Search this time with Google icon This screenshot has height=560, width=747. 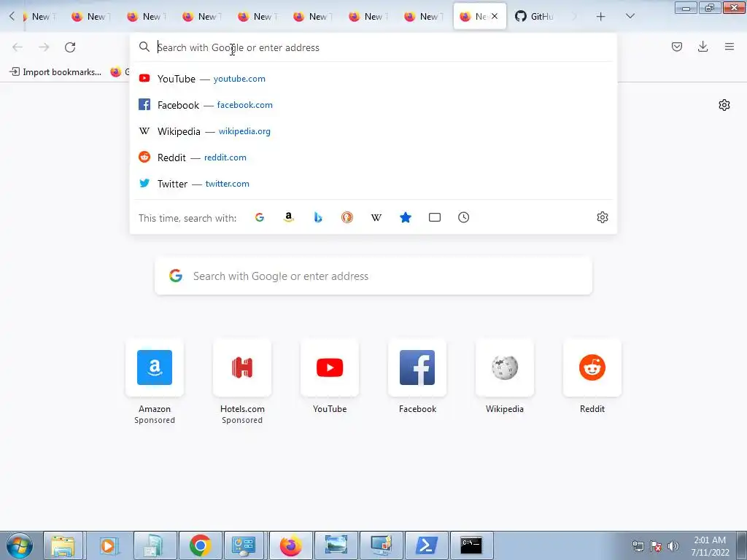[260, 217]
